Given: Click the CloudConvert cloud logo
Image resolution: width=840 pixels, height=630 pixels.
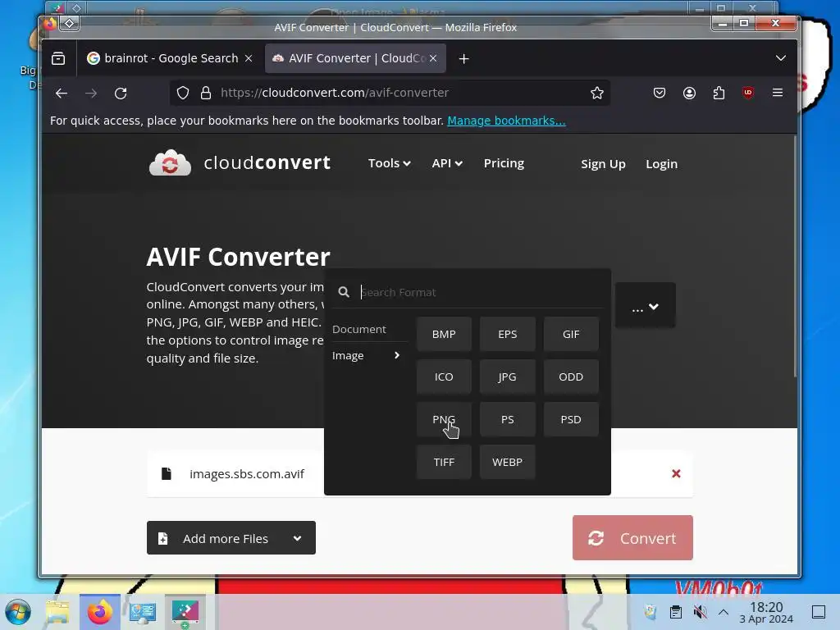Looking at the screenshot, I should tap(170, 163).
